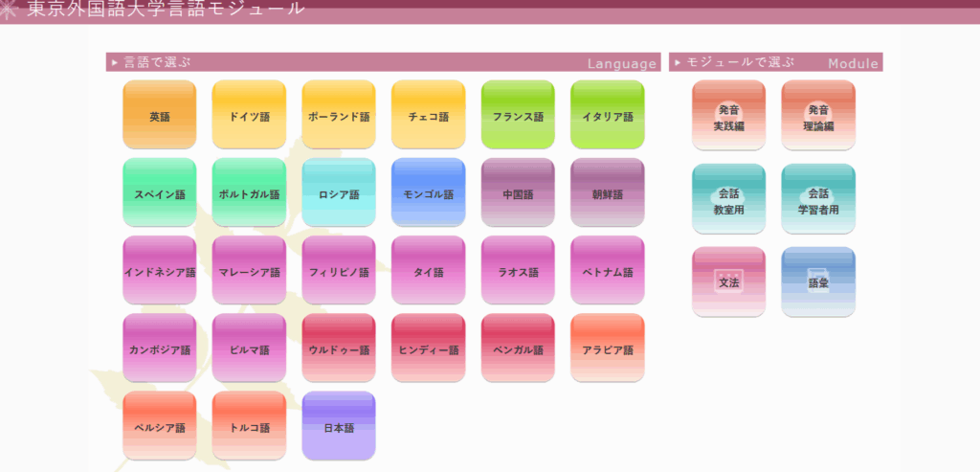Select the ラオス語 tile
980x472 pixels.
(518, 270)
